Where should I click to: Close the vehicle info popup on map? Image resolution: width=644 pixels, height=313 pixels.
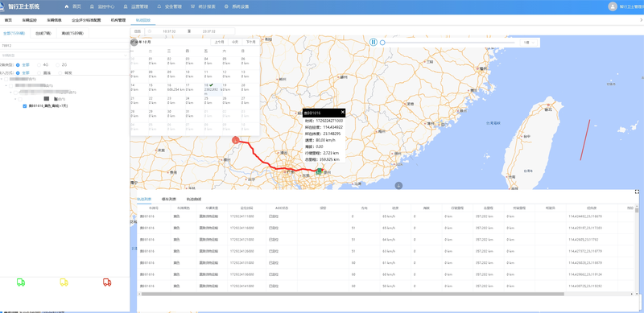[x=343, y=112]
